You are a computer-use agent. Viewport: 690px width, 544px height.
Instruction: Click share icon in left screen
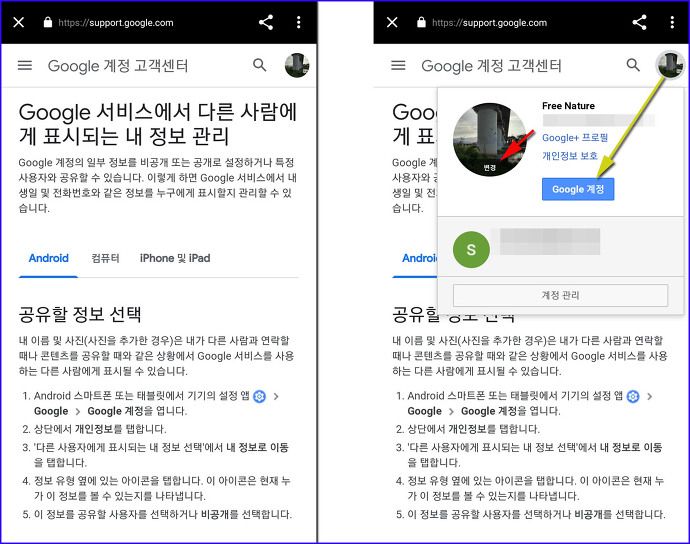[x=266, y=22]
